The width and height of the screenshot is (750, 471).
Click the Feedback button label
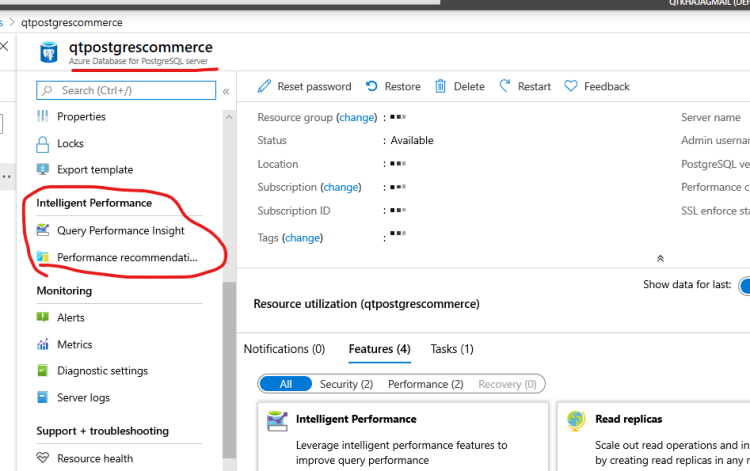click(607, 87)
